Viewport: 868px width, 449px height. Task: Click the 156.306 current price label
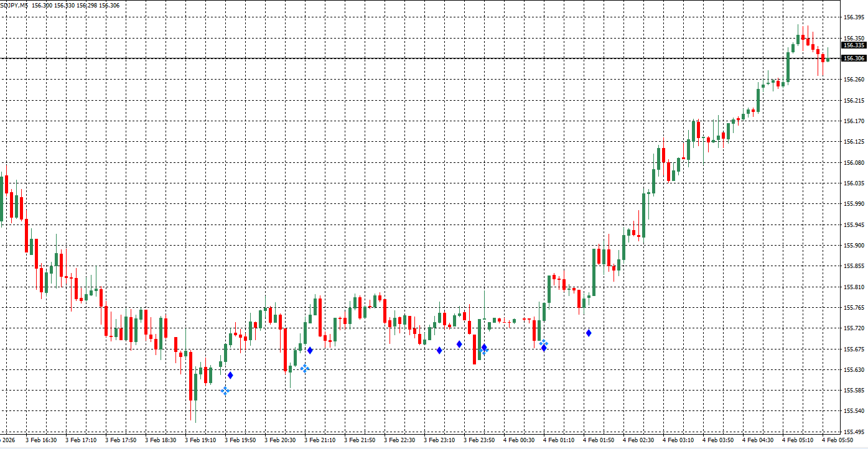(853, 58)
